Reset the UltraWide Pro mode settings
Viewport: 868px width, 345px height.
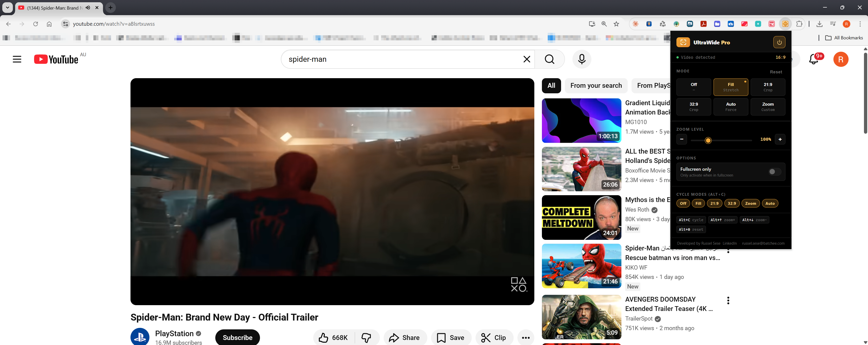pos(776,72)
